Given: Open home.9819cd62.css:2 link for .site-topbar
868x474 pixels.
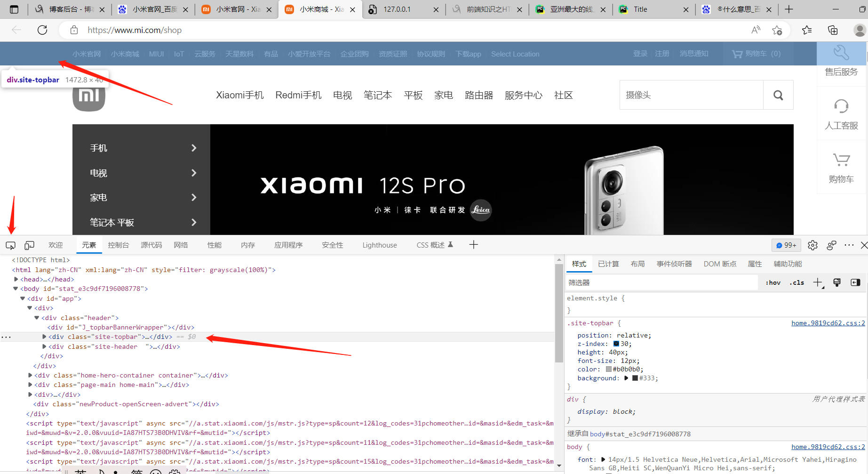Looking at the screenshot, I should (x=828, y=323).
